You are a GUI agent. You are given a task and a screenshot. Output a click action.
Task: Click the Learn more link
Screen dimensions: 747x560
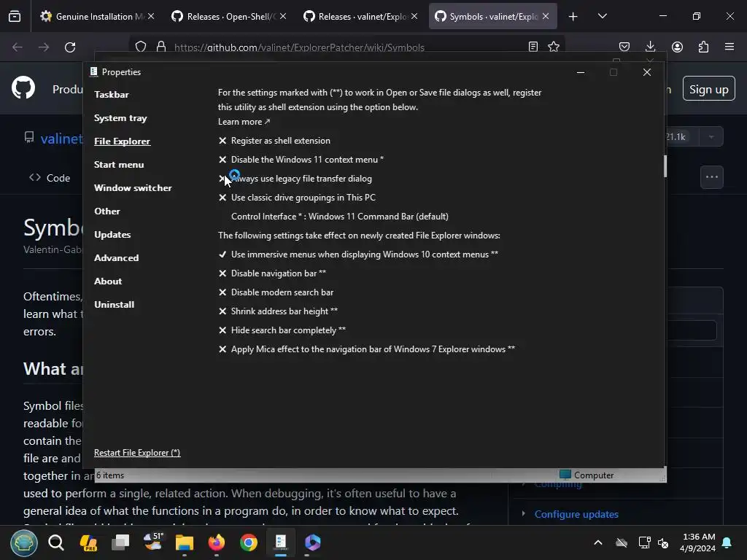click(x=244, y=122)
